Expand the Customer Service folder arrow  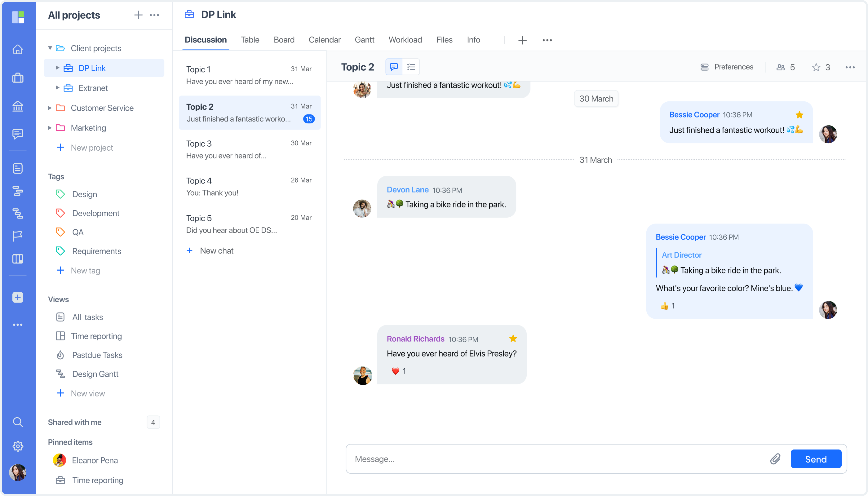tap(50, 108)
